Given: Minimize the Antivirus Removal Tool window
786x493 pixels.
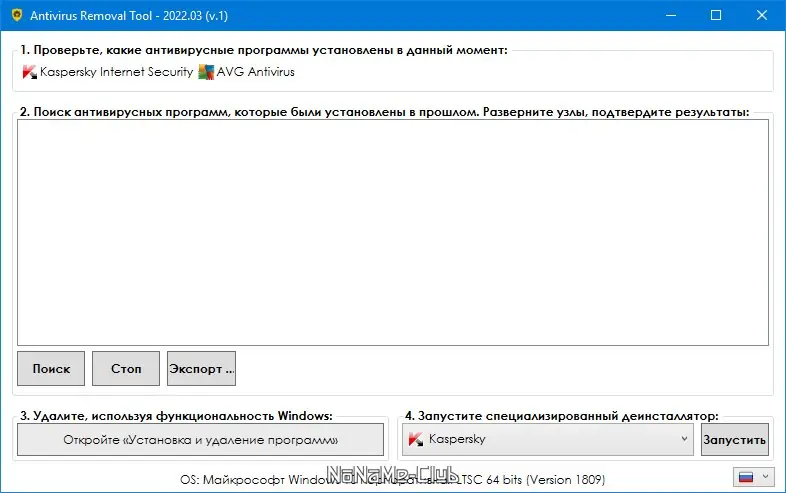Looking at the screenshot, I should click(x=671, y=15).
